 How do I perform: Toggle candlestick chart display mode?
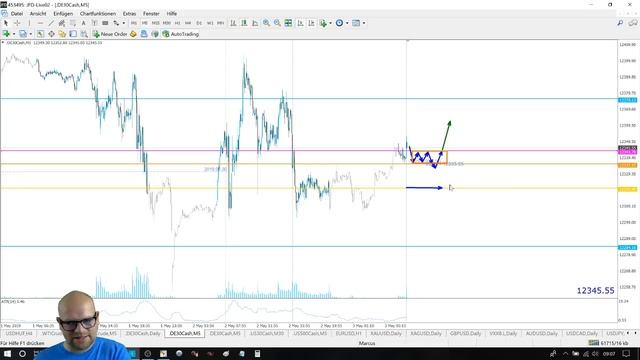(244, 23)
